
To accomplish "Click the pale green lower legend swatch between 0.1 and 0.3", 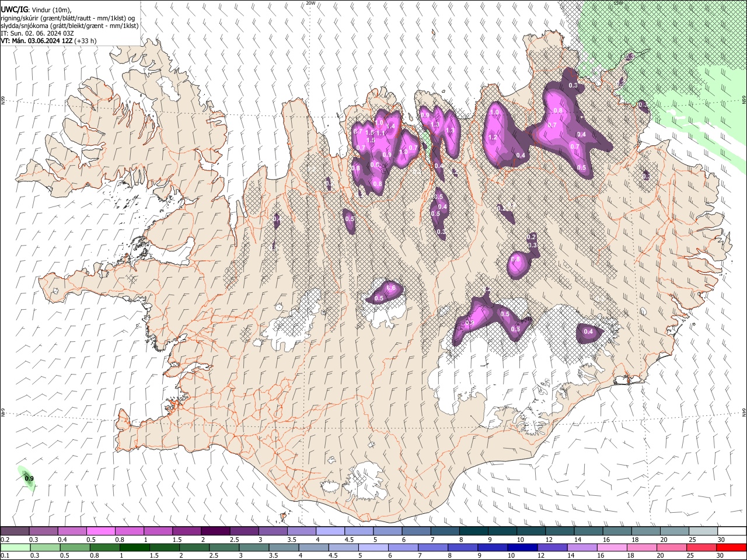I will point(15,547).
